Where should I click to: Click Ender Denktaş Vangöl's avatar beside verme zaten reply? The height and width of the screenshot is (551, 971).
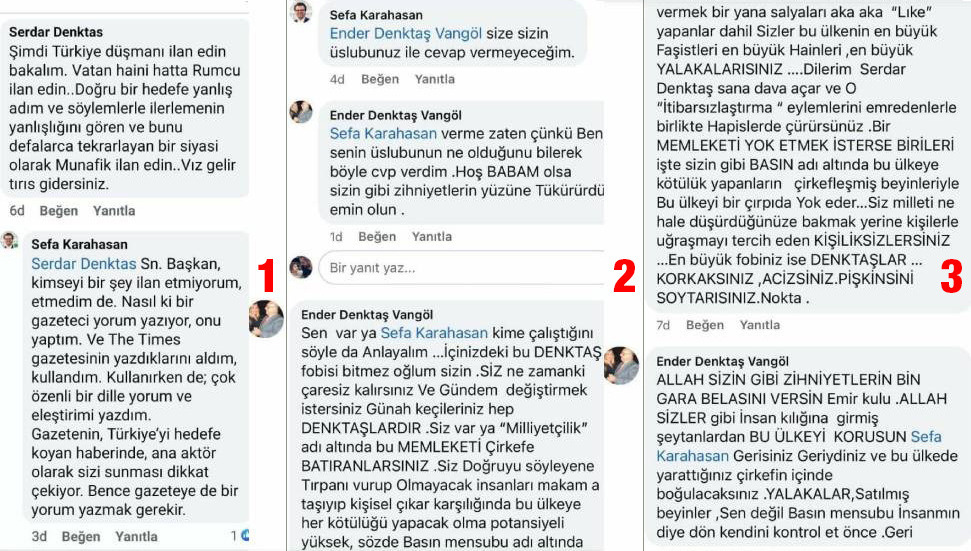click(302, 112)
